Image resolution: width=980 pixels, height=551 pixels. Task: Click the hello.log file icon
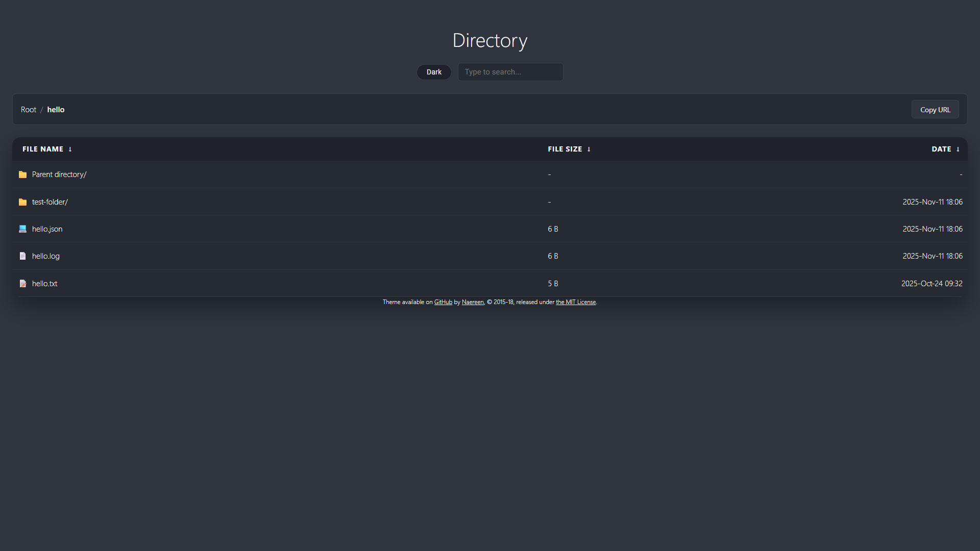click(22, 256)
